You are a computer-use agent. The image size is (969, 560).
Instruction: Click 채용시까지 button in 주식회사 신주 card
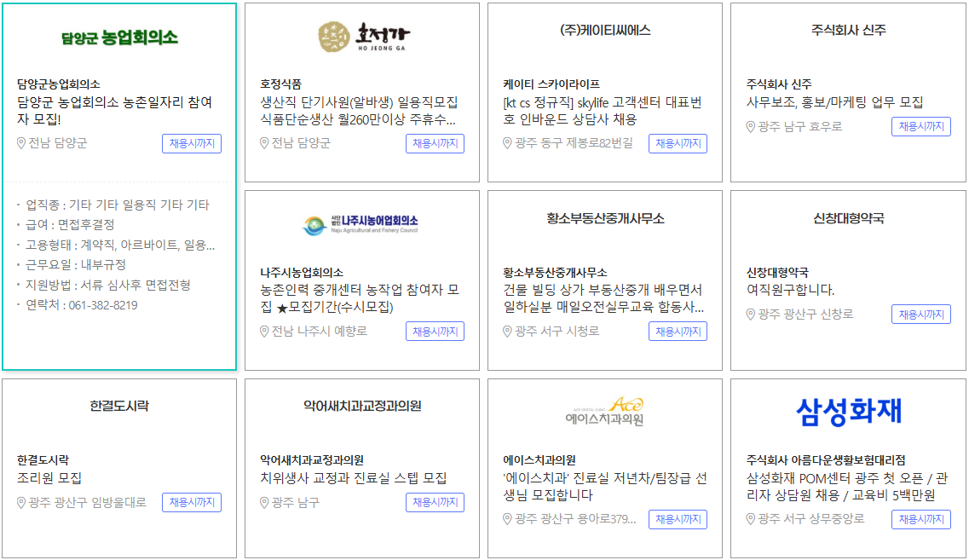pyautogui.click(x=920, y=127)
